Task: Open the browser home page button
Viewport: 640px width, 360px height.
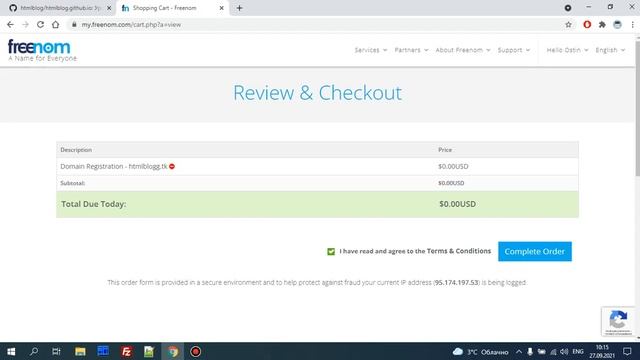Action: click(56, 24)
